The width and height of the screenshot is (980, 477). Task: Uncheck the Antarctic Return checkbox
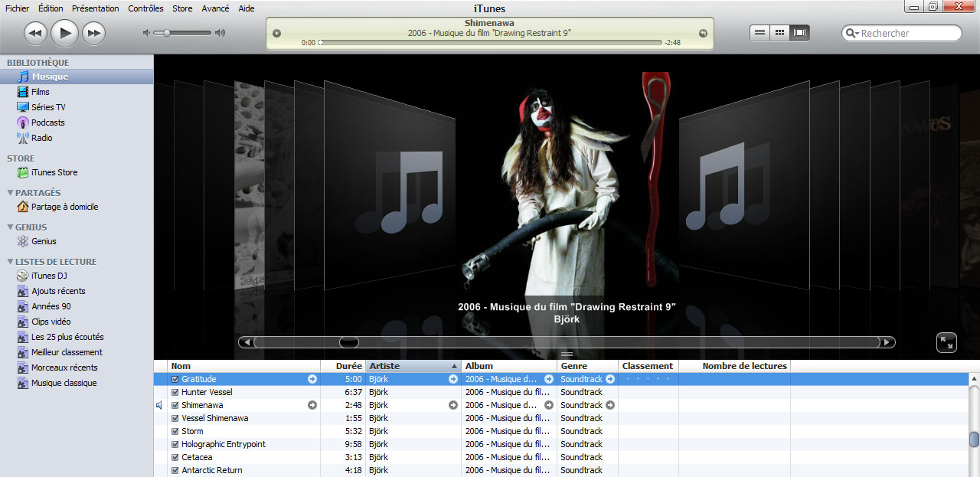point(175,470)
